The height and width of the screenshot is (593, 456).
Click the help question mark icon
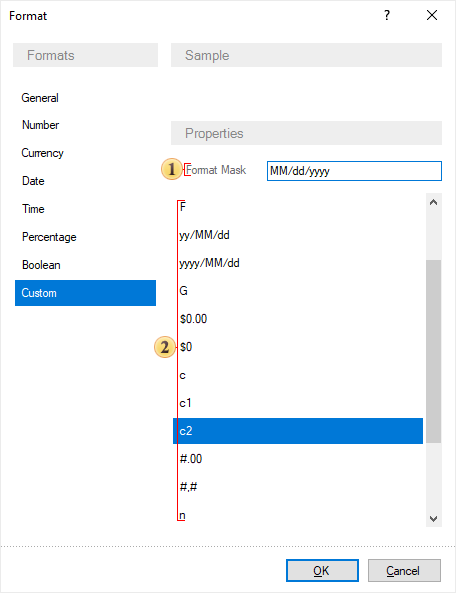[387, 16]
